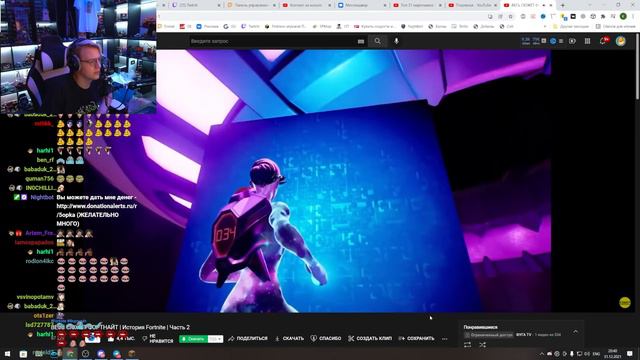Open the Windows Start button
This screenshot has width=640, height=360.
pos(7,353)
